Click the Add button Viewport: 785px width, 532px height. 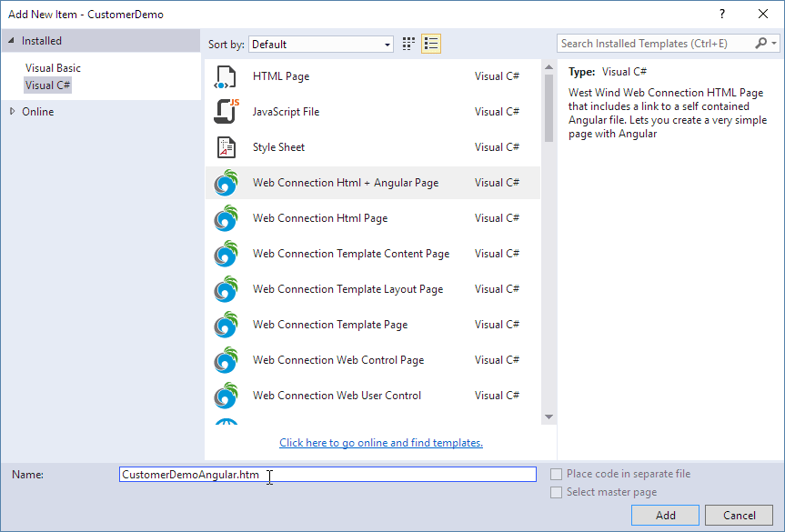[x=665, y=515]
